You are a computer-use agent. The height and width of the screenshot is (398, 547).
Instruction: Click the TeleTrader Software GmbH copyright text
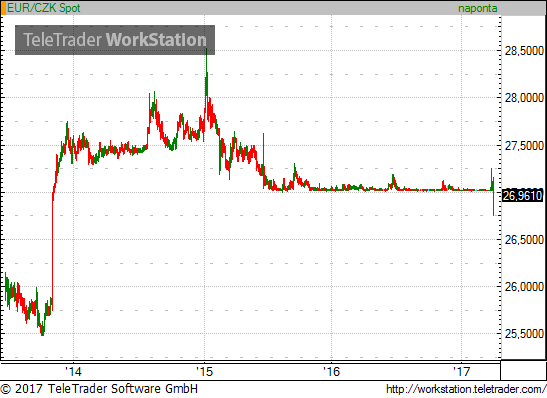click(x=99, y=389)
